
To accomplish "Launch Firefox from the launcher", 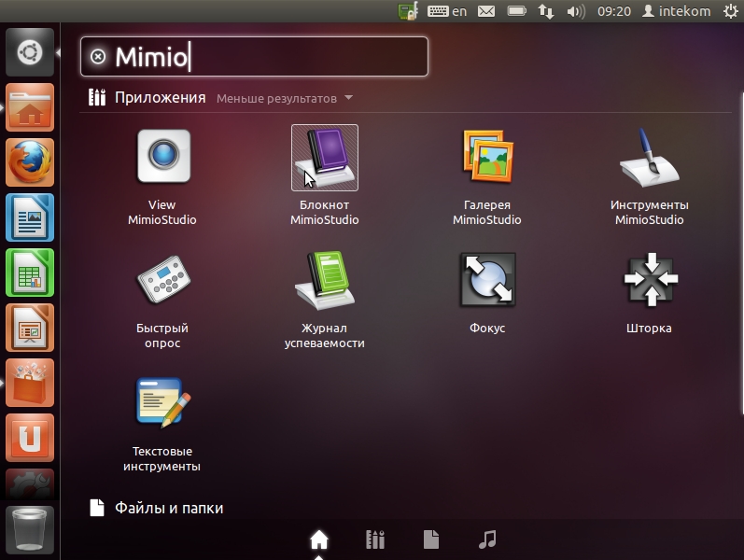I will point(30,162).
